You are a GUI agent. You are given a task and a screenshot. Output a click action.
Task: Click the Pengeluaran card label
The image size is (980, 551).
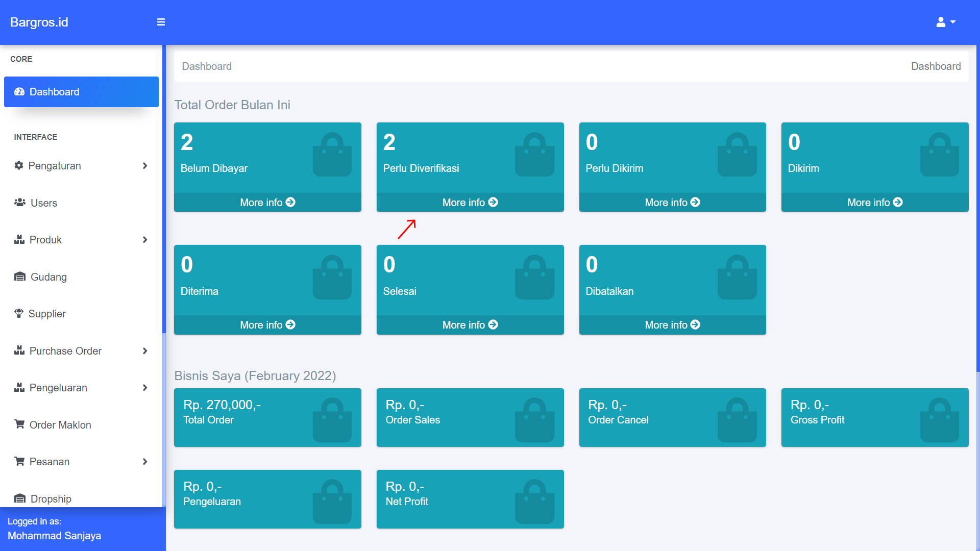point(212,502)
